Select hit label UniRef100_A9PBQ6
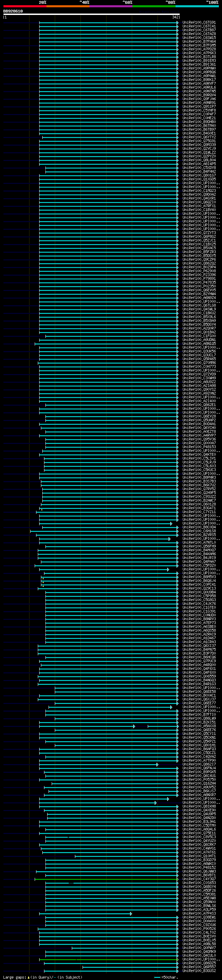 (x=199, y=72)
